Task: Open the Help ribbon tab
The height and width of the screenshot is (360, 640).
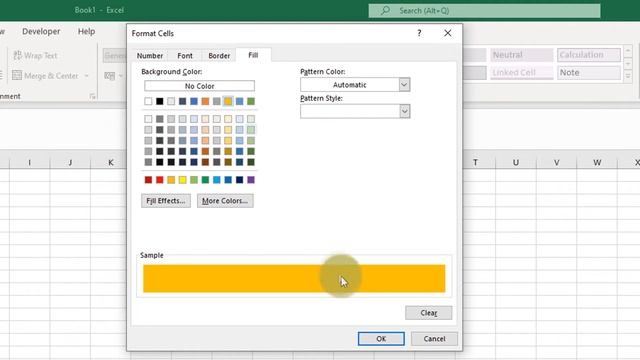Action: 87,31
